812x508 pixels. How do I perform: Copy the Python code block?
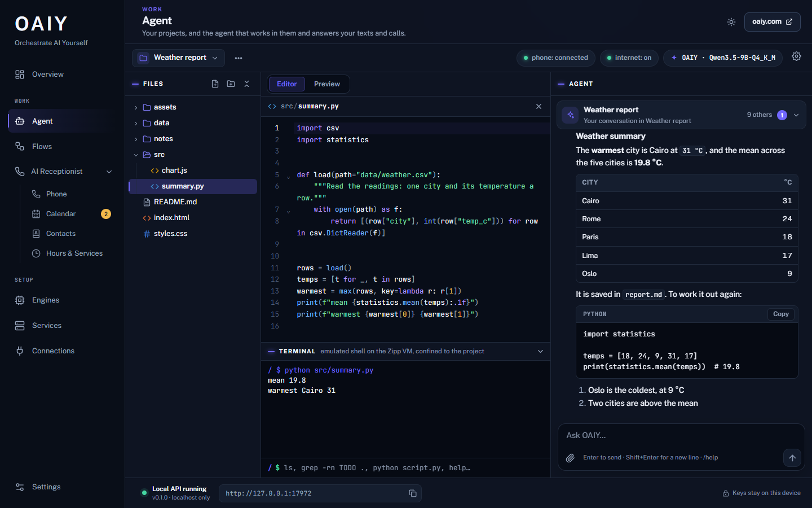tap(781, 314)
